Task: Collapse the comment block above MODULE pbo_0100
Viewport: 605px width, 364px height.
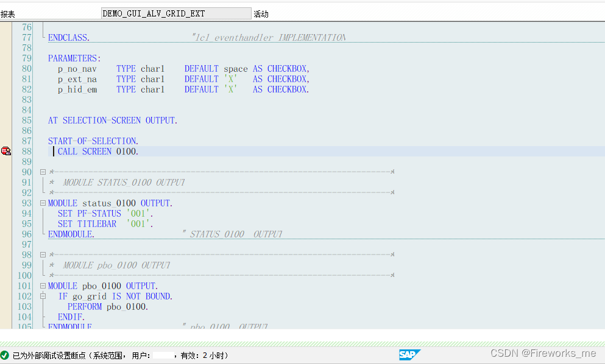Action: click(x=43, y=254)
